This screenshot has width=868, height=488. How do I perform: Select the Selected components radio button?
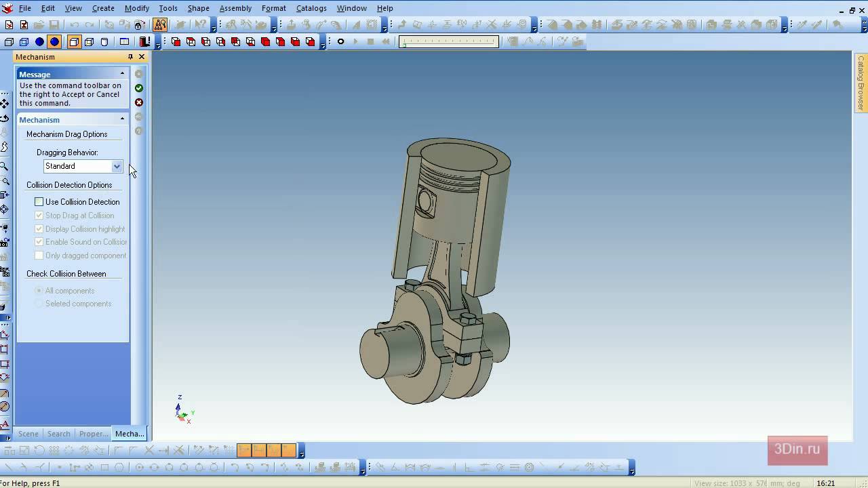coord(39,304)
